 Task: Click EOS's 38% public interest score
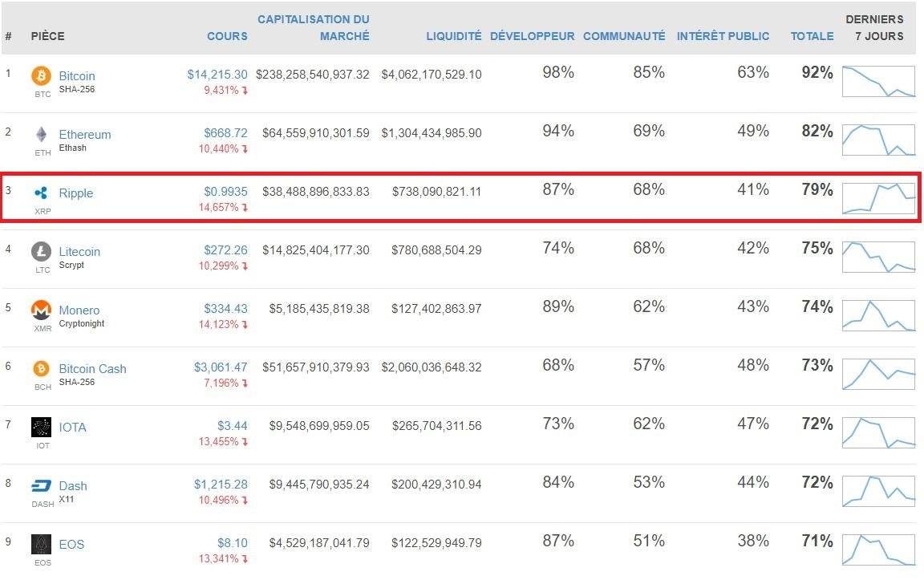[x=753, y=541]
